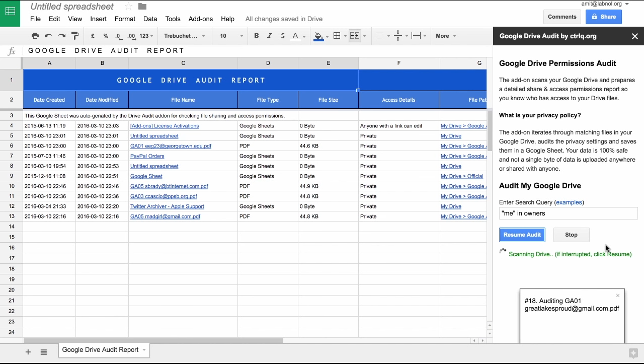Open the Add-ons menu
Screen dimensions: 644x364
[x=201, y=19]
